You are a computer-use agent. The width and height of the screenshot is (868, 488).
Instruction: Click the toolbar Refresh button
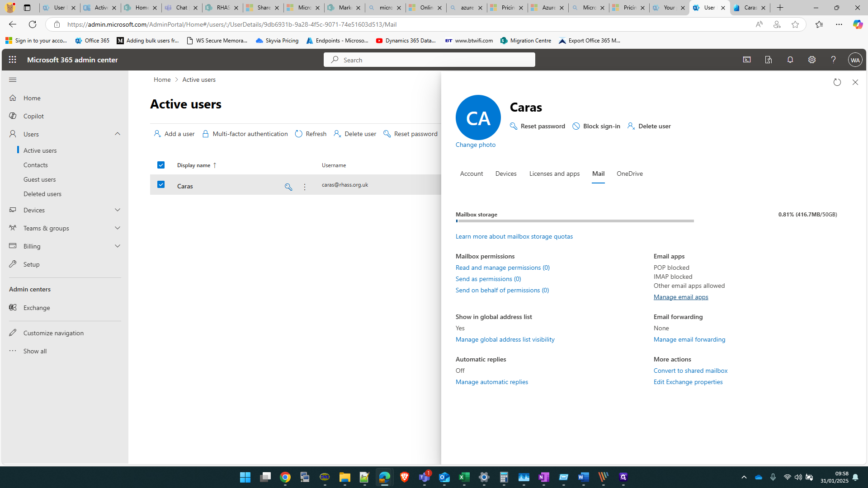[x=311, y=134]
